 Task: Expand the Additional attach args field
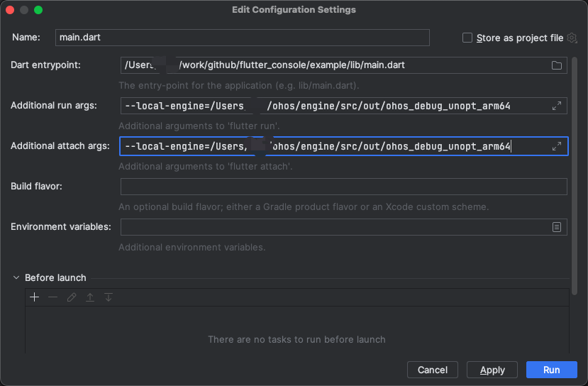(x=557, y=146)
